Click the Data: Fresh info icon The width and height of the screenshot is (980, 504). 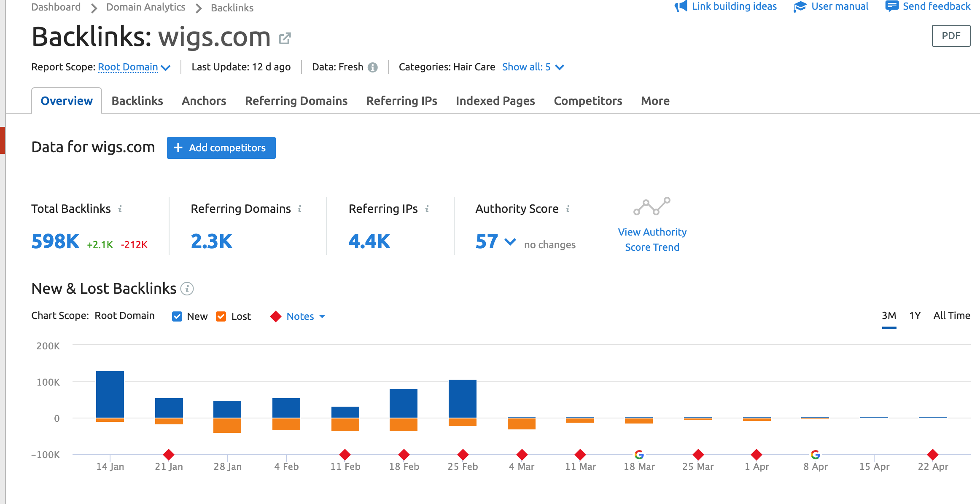pyautogui.click(x=372, y=67)
